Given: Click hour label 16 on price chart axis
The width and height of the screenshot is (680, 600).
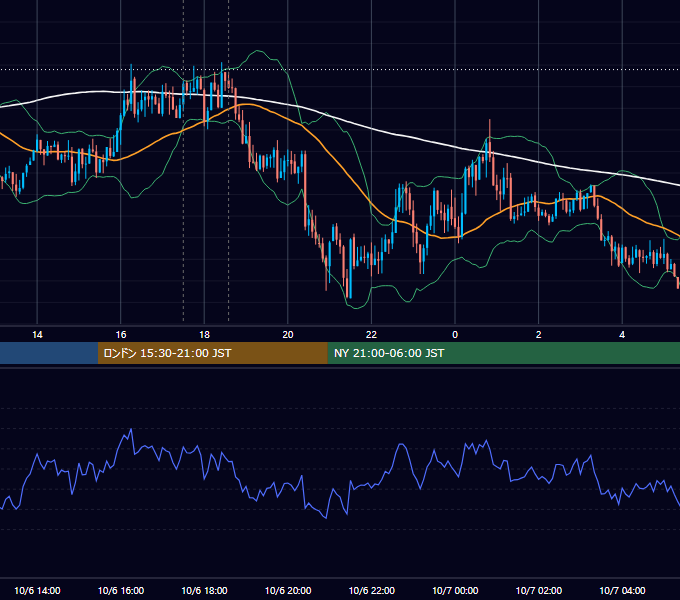Looking at the screenshot, I should [x=121, y=335].
